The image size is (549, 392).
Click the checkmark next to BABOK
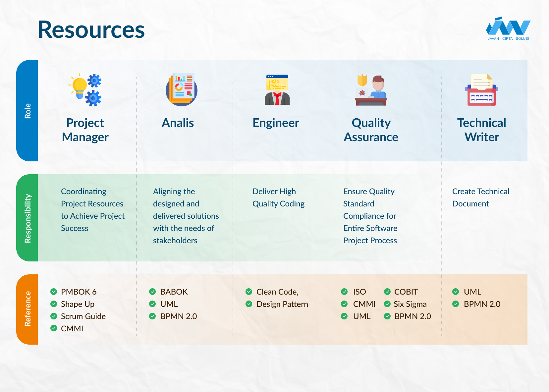click(152, 292)
